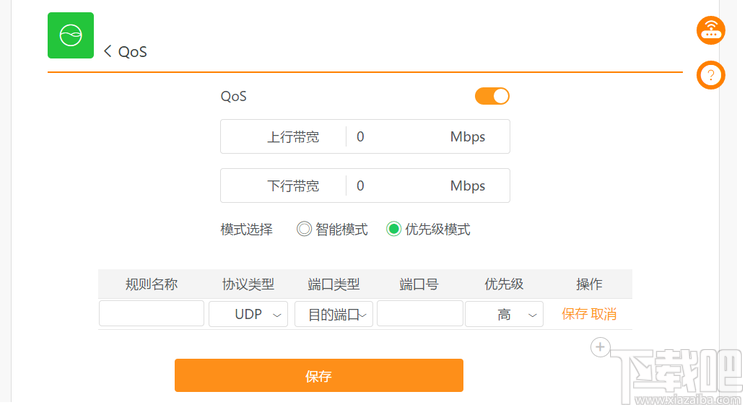Open the orange router status icon
Image resolution: width=750 pixels, height=410 pixels.
pos(711,30)
